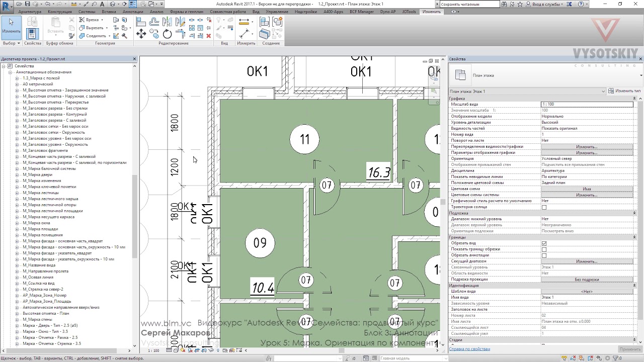
Task: Collapse the Семейства tree node
Action: 4,66
